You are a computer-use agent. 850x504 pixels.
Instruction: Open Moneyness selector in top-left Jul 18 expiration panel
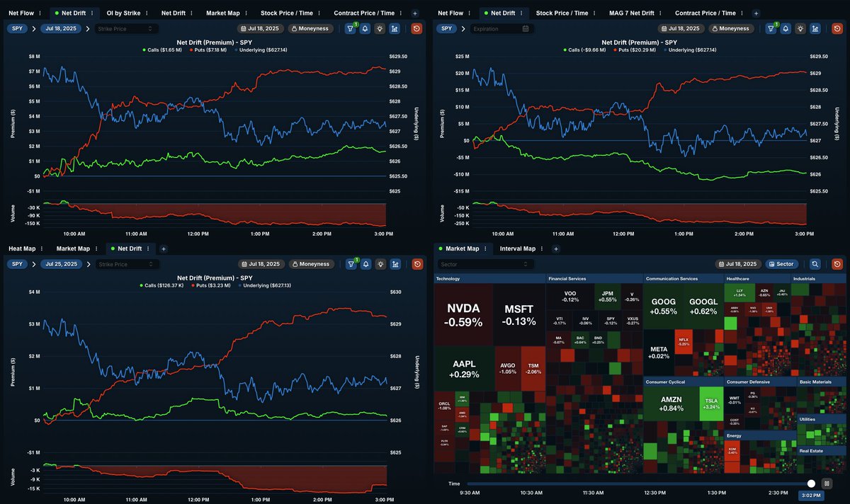click(310, 29)
